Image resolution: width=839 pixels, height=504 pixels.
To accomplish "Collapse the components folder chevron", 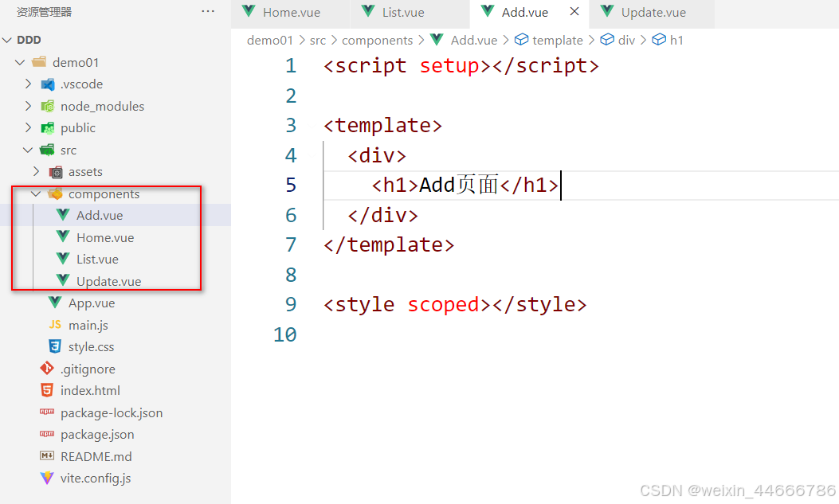I will point(36,194).
